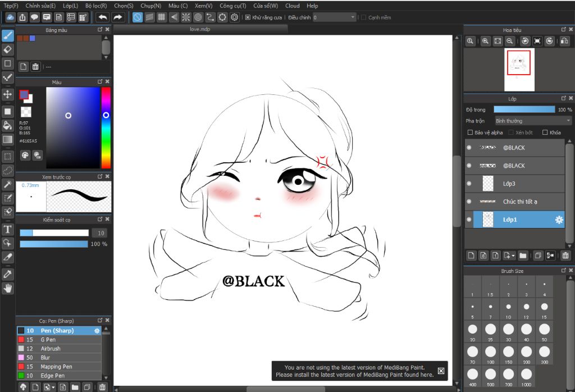The image size is (575, 392).
Task: Open the Pha trộn blend mode dropdown
Action: [533, 121]
